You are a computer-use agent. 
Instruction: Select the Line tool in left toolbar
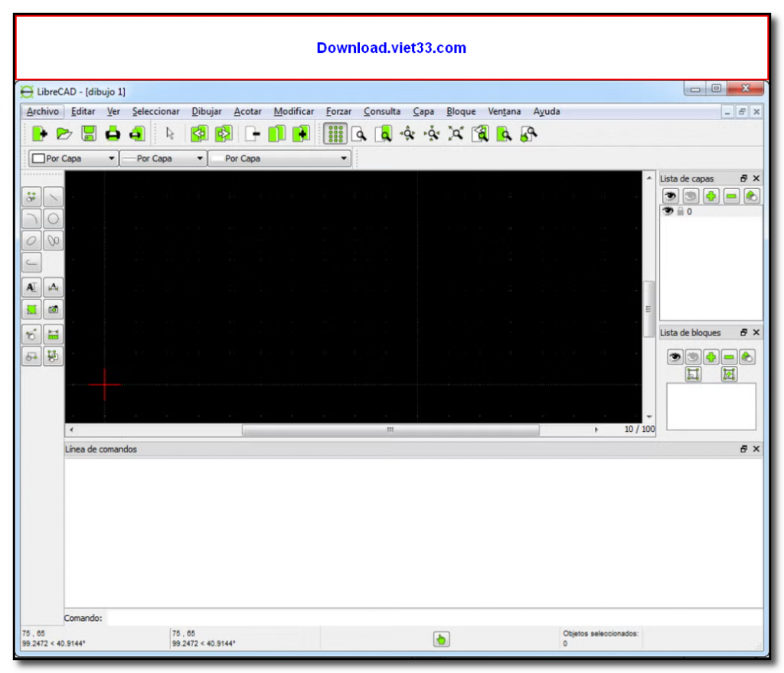tap(53, 197)
